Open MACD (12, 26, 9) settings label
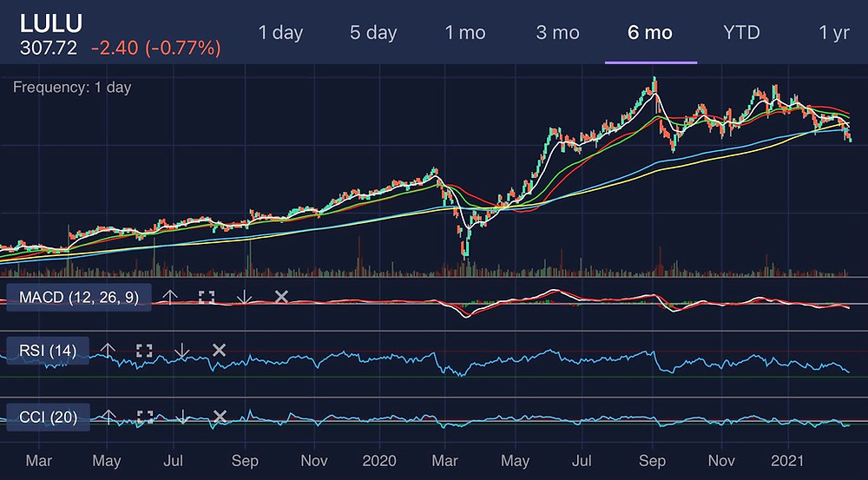The image size is (868, 480). tap(79, 298)
